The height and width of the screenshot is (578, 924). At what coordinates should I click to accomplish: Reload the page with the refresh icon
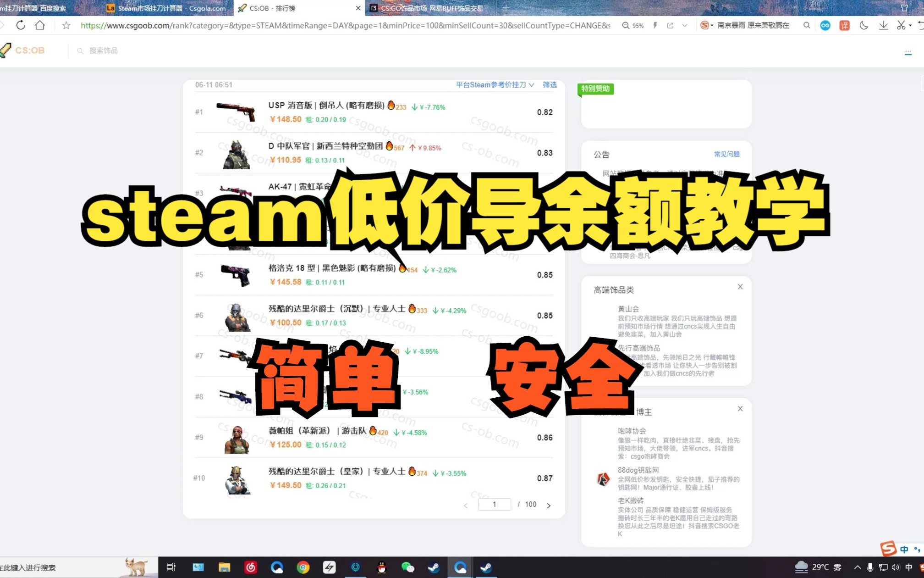[x=21, y=25]
